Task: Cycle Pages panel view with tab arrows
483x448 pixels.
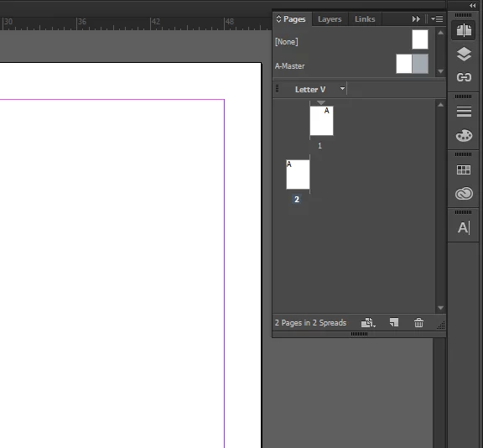Action: (x=278, y=18)
